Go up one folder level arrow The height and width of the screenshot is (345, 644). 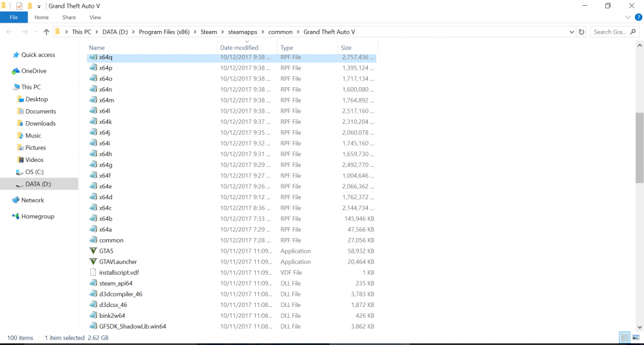point(46,32)
